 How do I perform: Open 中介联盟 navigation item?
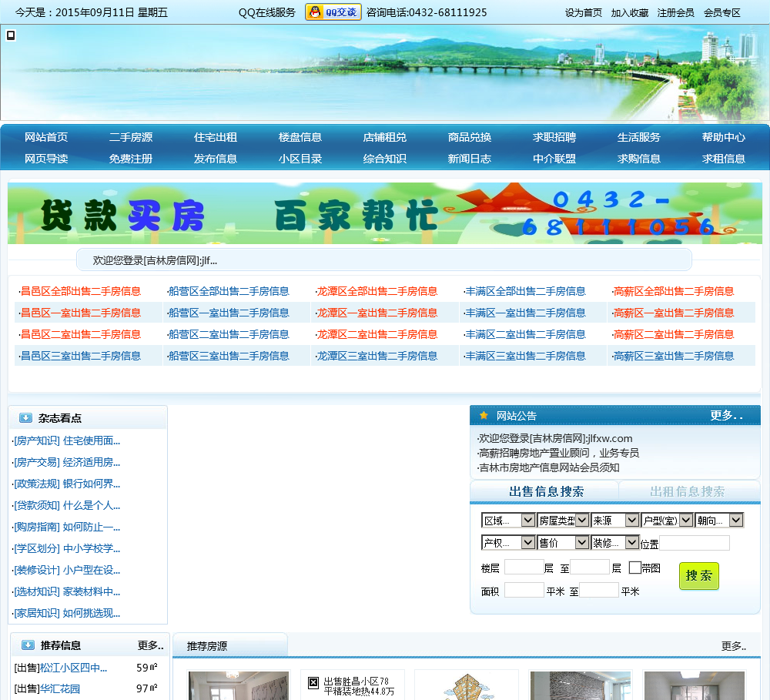point(554,159)
